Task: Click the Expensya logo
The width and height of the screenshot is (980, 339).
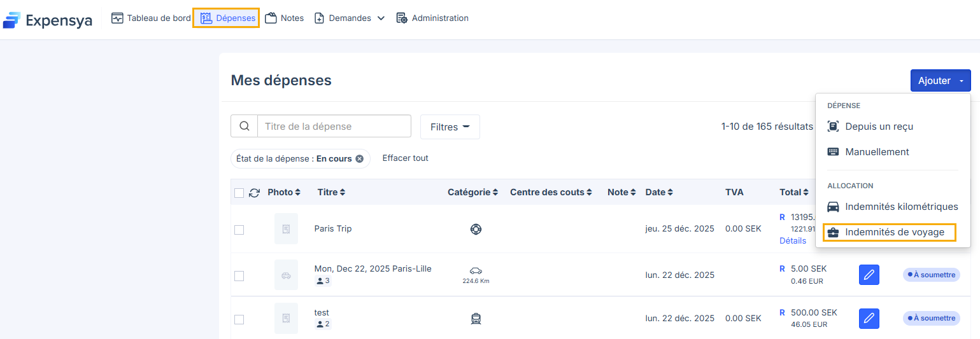Action: click(x=48, y=20)
